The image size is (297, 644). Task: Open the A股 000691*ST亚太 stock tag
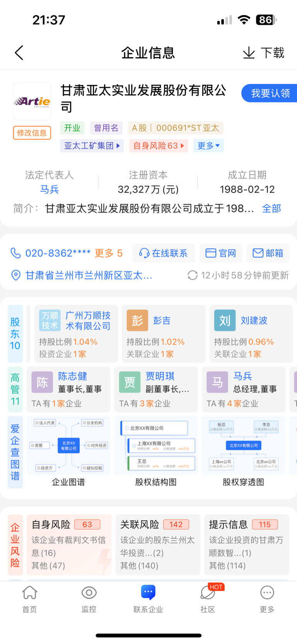[176, 128]
